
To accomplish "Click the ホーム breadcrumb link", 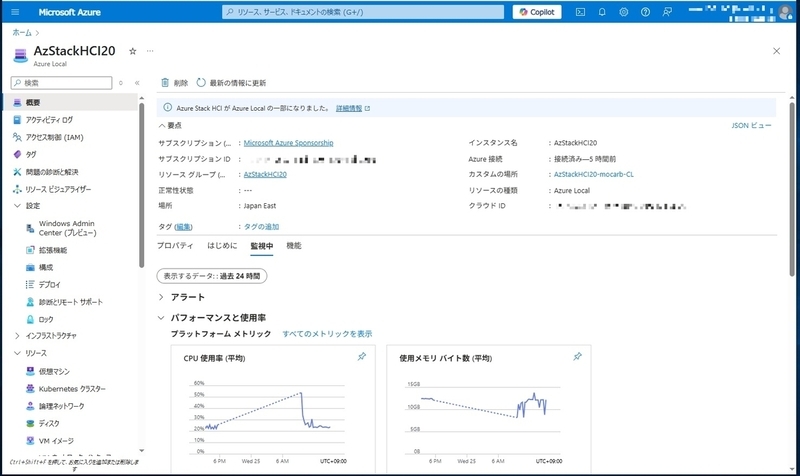I will [x=22, y=33].
